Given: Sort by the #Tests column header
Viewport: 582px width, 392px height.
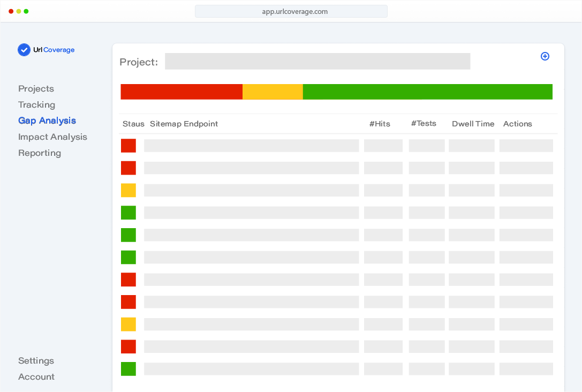Looking at the screenshot, I should [x=424, y=124].
